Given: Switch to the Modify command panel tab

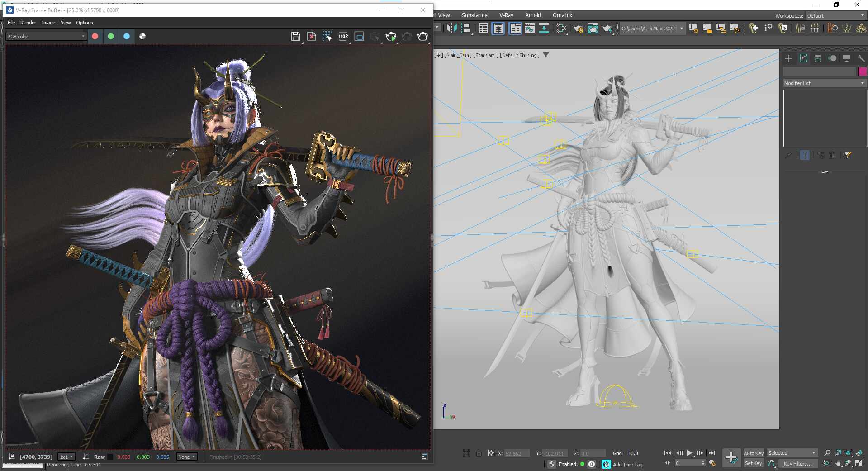Looking at the screenshot, I should tap(803, 58).
